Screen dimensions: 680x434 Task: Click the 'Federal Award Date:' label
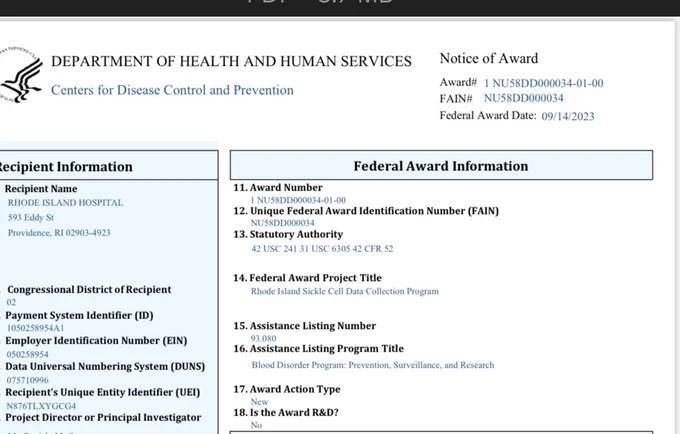click(x=488, y=116)
